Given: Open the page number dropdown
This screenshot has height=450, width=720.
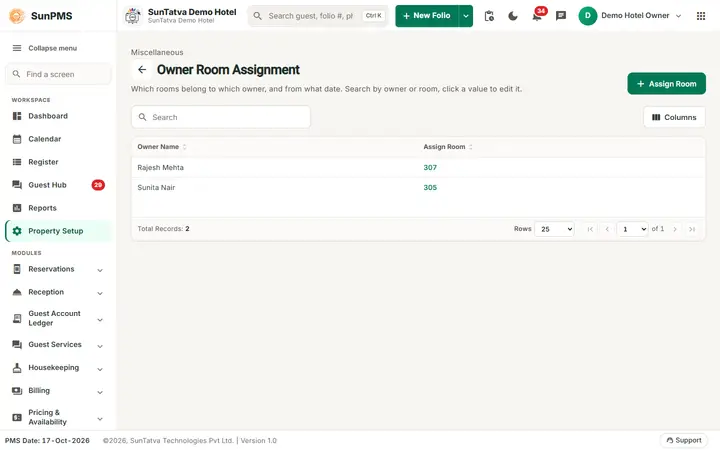Looking at the screenshot, I should pyautogui.click(x=632, y=229).
